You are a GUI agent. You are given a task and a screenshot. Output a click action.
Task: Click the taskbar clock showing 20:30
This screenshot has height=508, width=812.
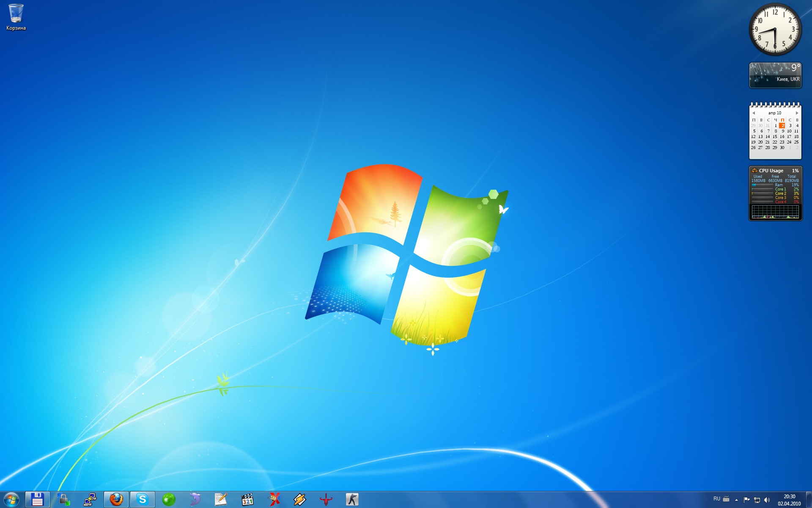tap(789, 500)
